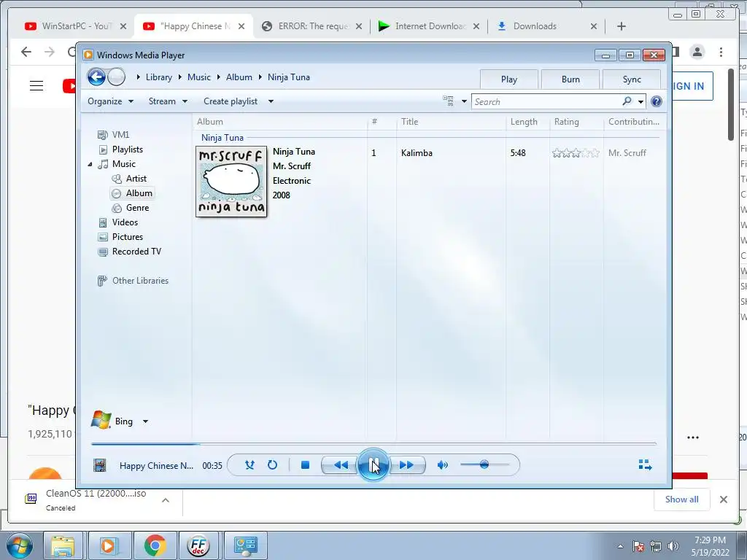Viewport: 747px width, 560px height.
Task: Click the Media Player back arrow
Action: (x=96, y=77)
